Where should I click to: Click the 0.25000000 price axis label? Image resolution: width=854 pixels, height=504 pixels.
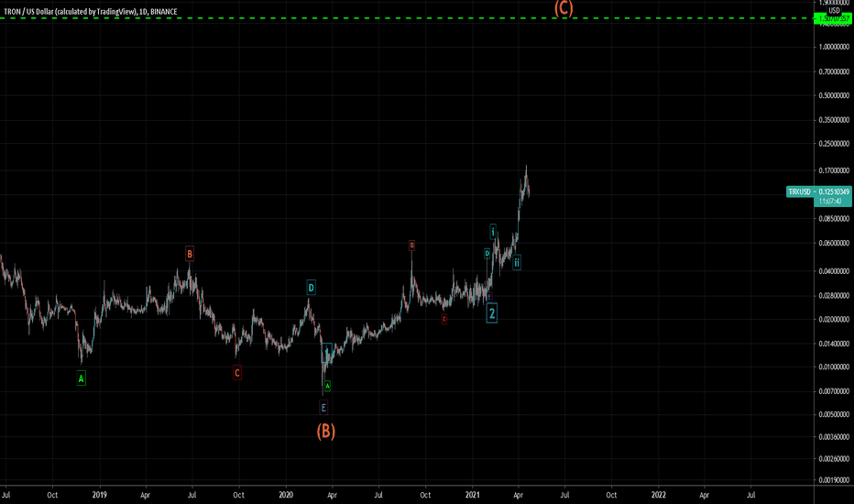834,144
